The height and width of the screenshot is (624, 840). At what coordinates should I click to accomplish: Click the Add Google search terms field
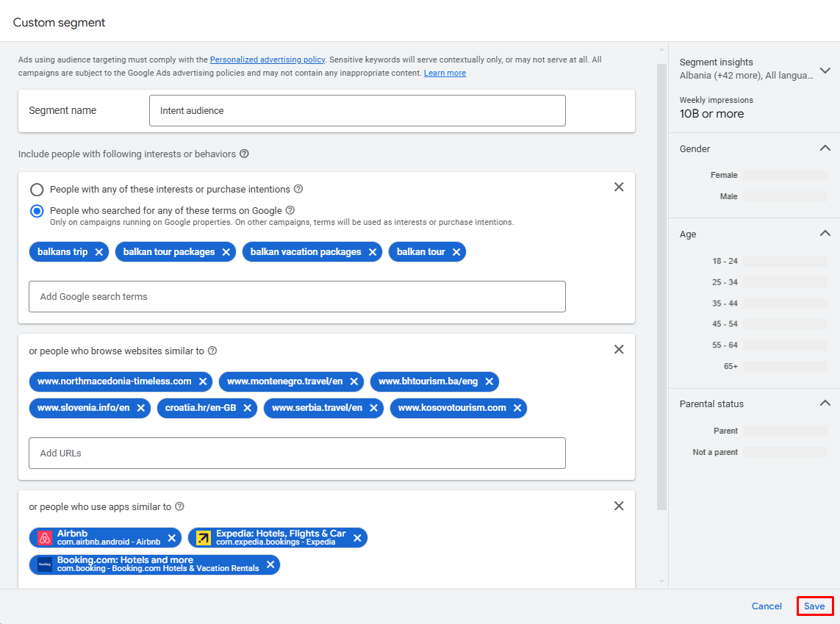click(298, 297)
